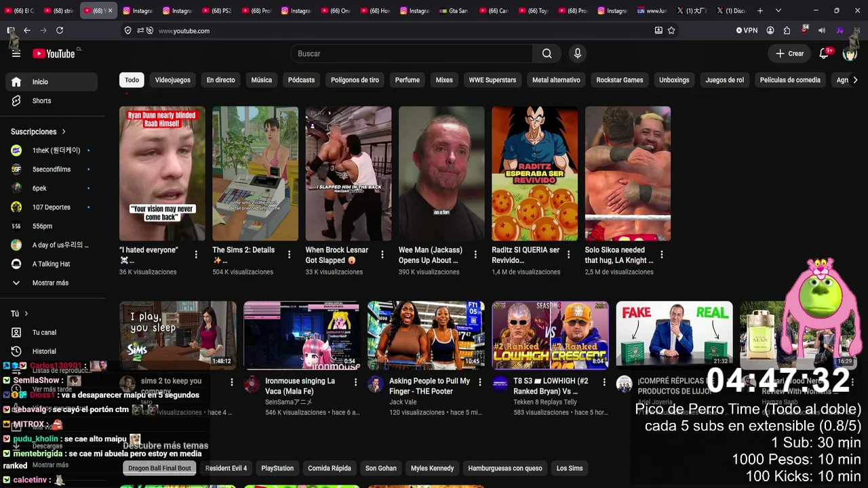Go forward with the browser forward arrow
The width and height of the screenshot is (868, 488).
(43, 30)
